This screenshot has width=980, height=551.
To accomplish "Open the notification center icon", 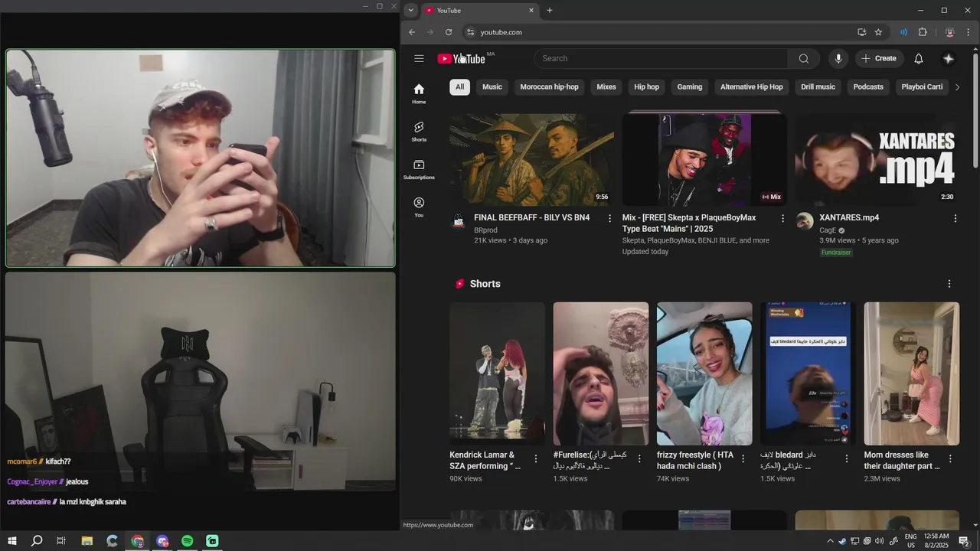I will 964,541.
